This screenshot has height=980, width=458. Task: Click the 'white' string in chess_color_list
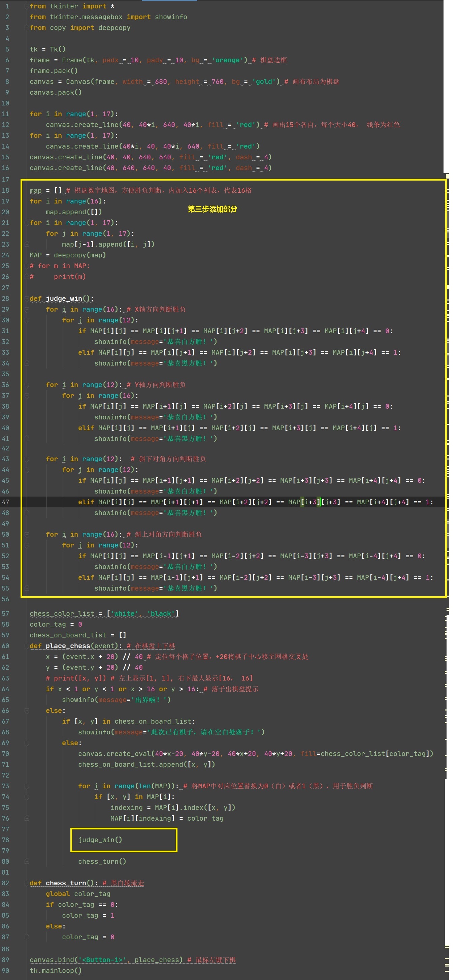pos(124,614)
